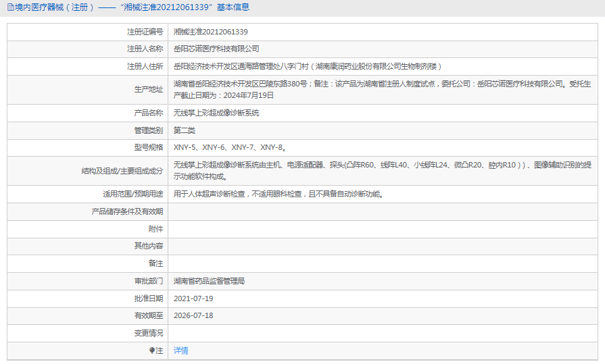Click the empty 备注 value cell
The image size is (605, 364).
pos(382,263)
